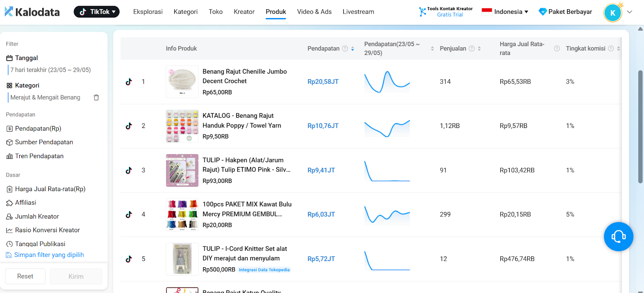This screenshot has height=293, width=644.
Task: Click the Kategori grid icon
Action: coord(10,85)
